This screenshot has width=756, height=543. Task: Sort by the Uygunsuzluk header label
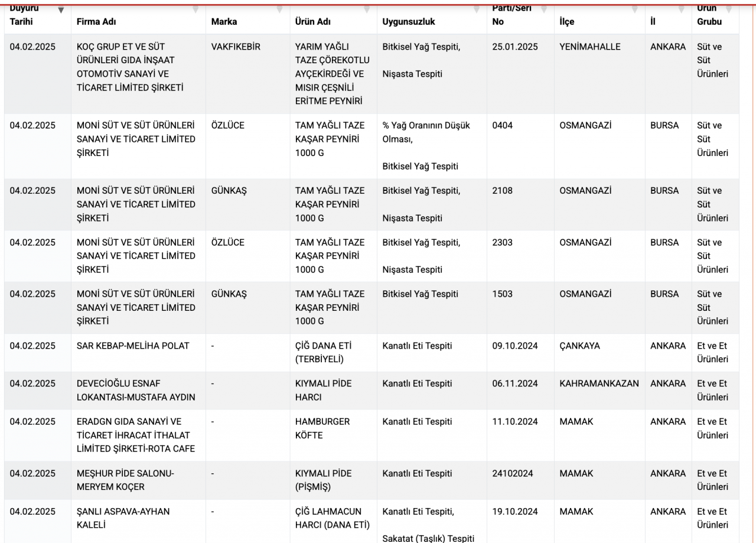pos(409,21)
